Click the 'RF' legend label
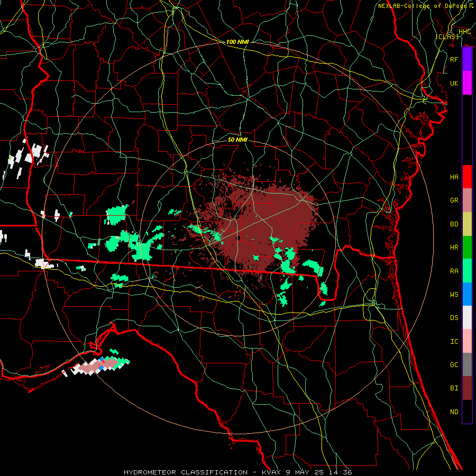This screenshot has width=476, height=476. click(x=454, y=59)
